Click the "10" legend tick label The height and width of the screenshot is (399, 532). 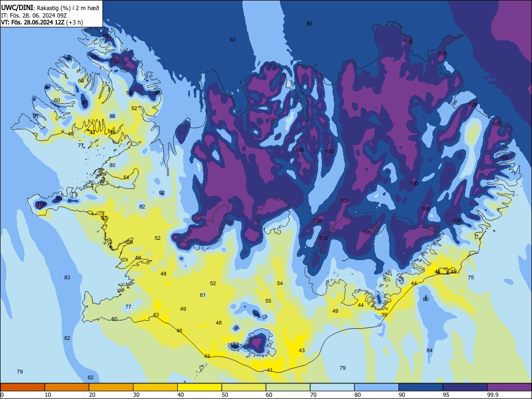click(48, 395)
